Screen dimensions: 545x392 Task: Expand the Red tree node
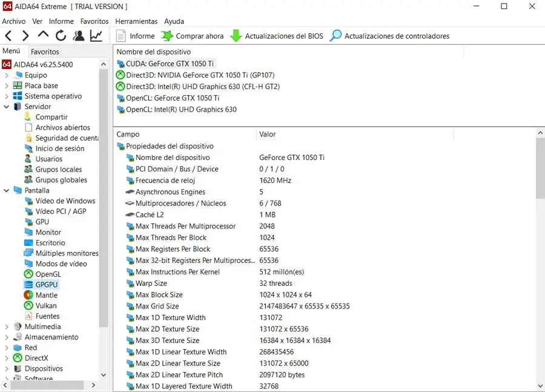7,348
